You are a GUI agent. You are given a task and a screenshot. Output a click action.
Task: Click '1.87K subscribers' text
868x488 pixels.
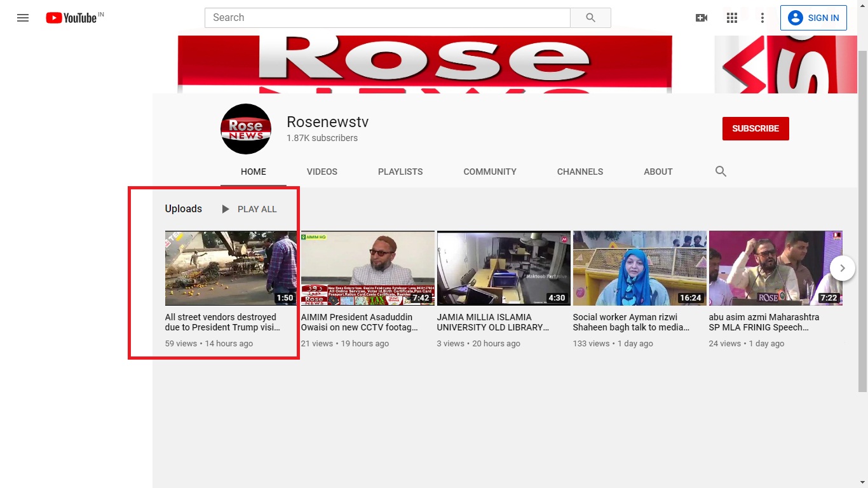322,138
